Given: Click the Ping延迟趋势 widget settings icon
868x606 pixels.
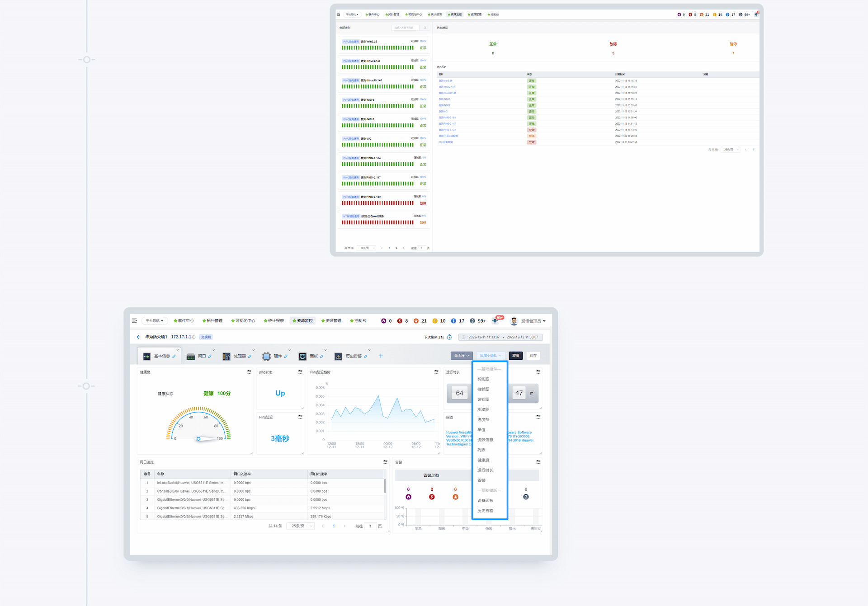Looking at the screenshot, I should coord(436,372).
